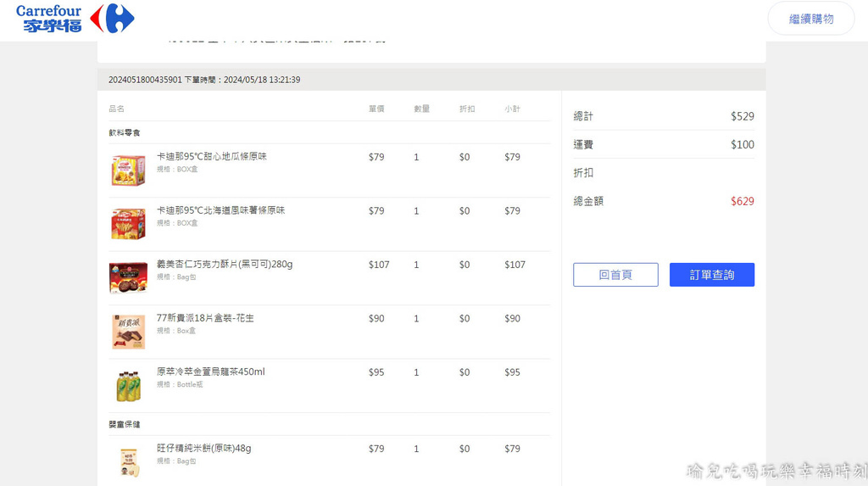This screenshot has height=486, width=868.
Task: Select product name 義美杏仁巧克力酥片(黑可可)280g
Action: pyautogui.click(x=225, y=265)
